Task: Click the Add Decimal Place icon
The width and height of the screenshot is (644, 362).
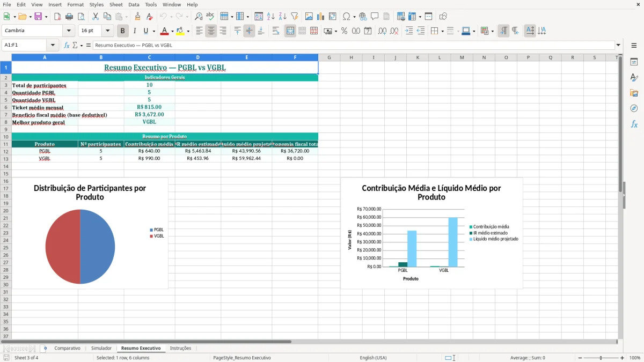Action: 382,31
